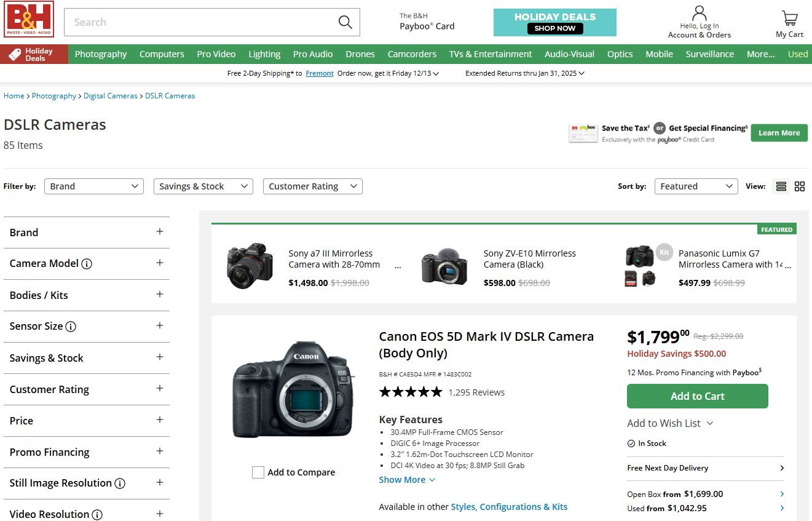Switch to list view icon
The height and width of the screenshot is (521, 812).
click(x=781, y=186)
